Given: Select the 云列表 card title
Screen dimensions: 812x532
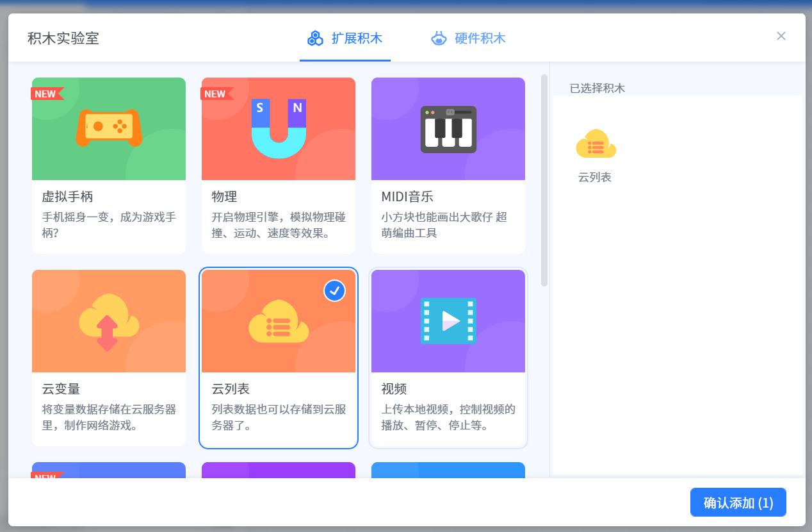Looking at the screenshot, I should pyautogui.click(x=231, y=389).
